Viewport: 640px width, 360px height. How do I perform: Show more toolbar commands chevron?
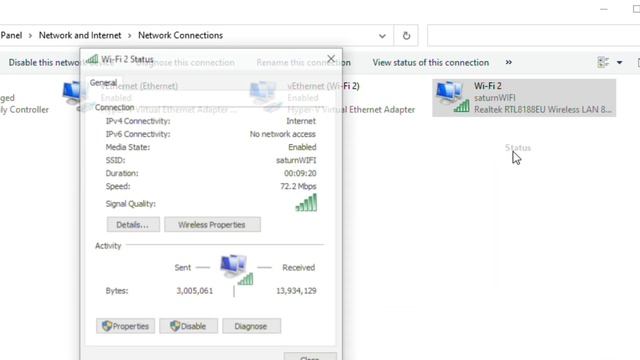click(x=509, y=62)
